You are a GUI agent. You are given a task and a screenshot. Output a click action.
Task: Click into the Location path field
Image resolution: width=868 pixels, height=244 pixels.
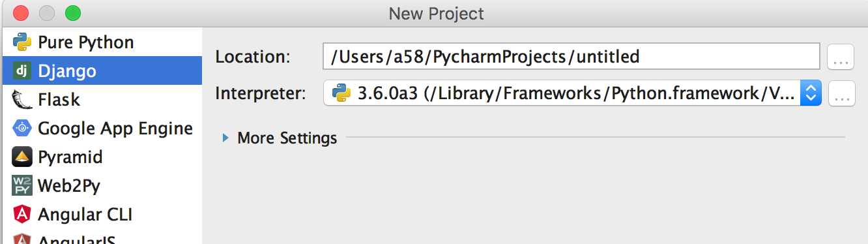[571, 57]
